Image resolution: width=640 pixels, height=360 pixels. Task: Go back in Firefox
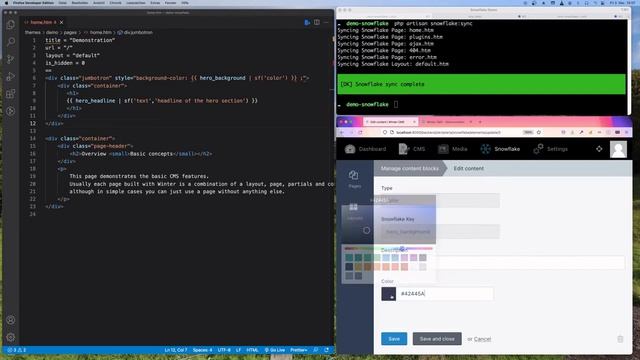point(342,132)
